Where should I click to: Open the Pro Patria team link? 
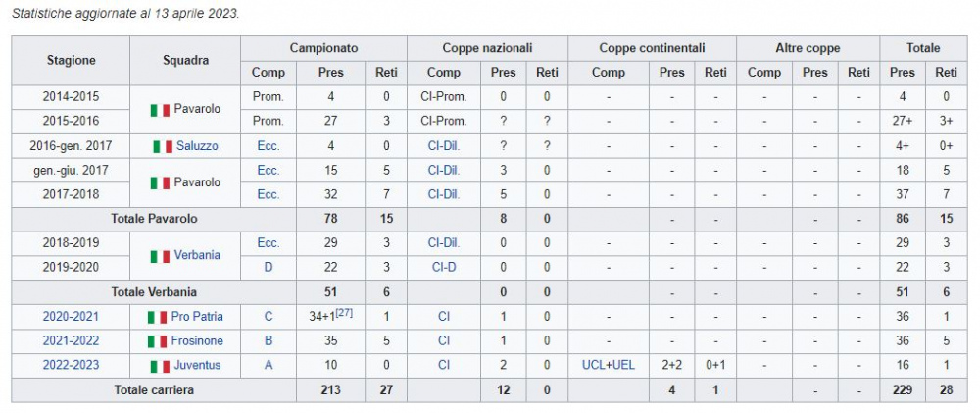(x=197, y=317)
